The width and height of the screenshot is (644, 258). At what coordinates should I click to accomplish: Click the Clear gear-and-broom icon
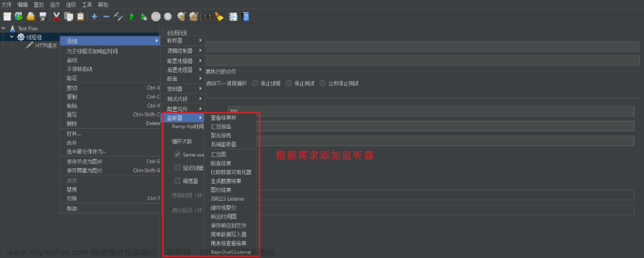181,17
